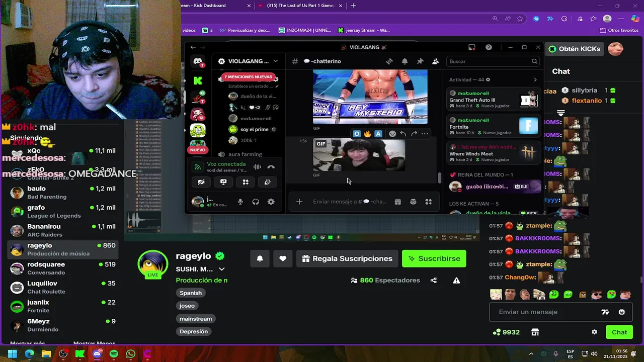Open more options on Discord message toolbar

pos(425,134)
